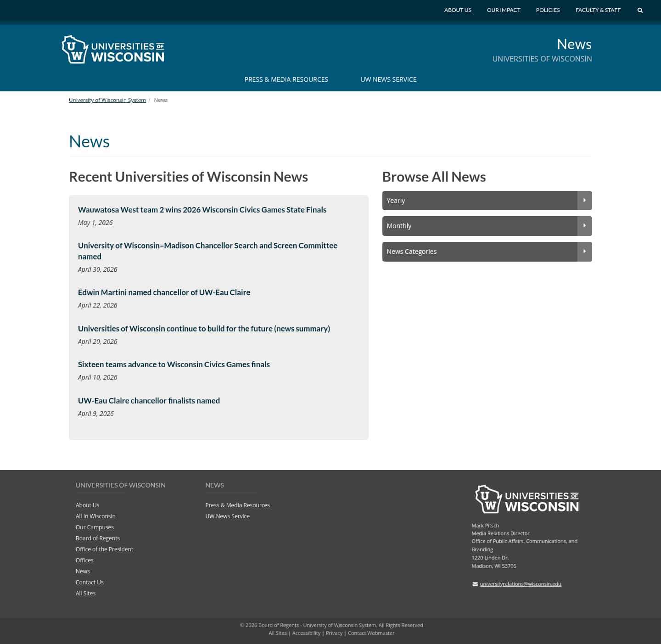Click footer Office of the President link

coord(104,549)
